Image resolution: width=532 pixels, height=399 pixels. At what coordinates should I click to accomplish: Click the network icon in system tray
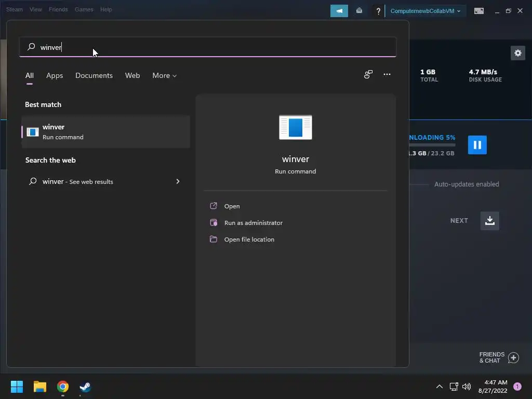pyautogui.click(x=454, y=387)
